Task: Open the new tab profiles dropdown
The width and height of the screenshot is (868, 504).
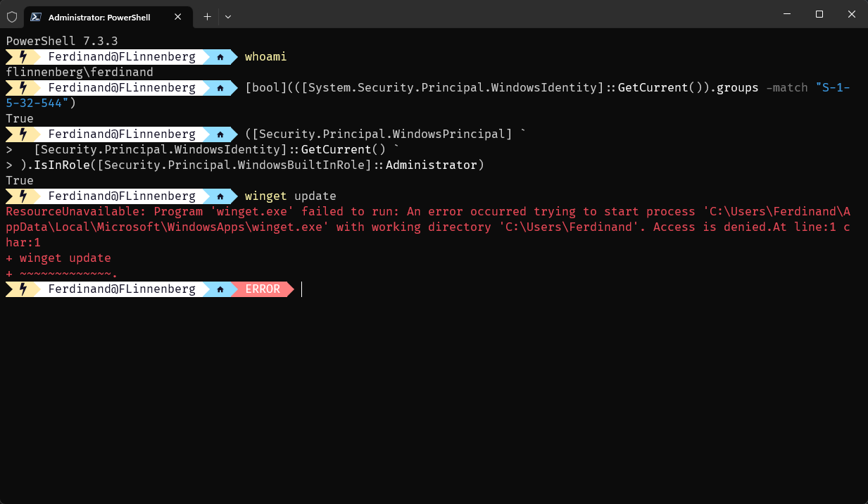Action: pos(228,17)
